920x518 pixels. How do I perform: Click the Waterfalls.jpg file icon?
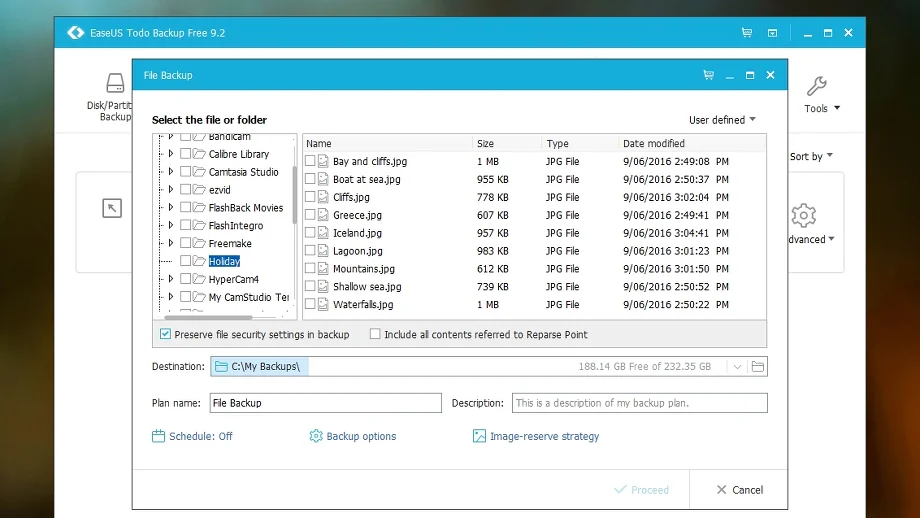point(323,304)
